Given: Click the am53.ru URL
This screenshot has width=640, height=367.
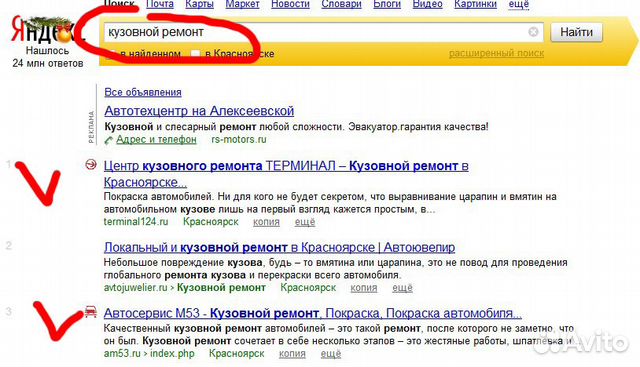Looking at the screenshot, I should 122,354.
